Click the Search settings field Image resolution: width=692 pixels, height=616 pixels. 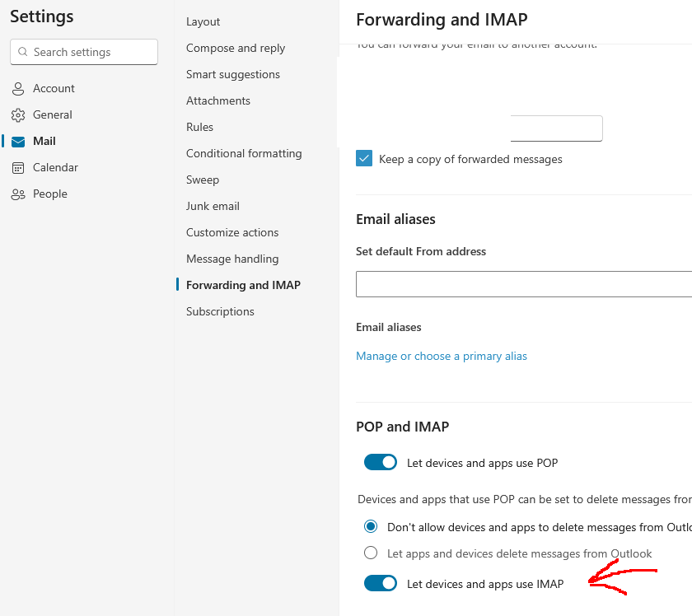[x=91, y=52]
